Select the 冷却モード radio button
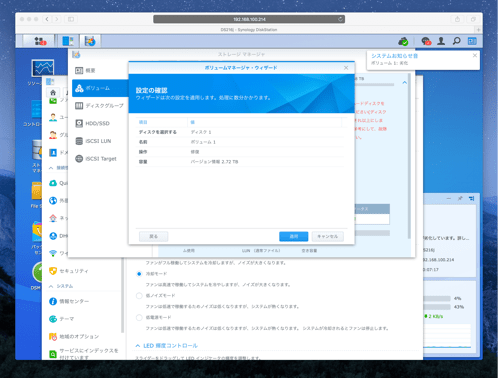The width and height of the screenshot is (498, 378). pyautogui.click(x=139, y=274)
